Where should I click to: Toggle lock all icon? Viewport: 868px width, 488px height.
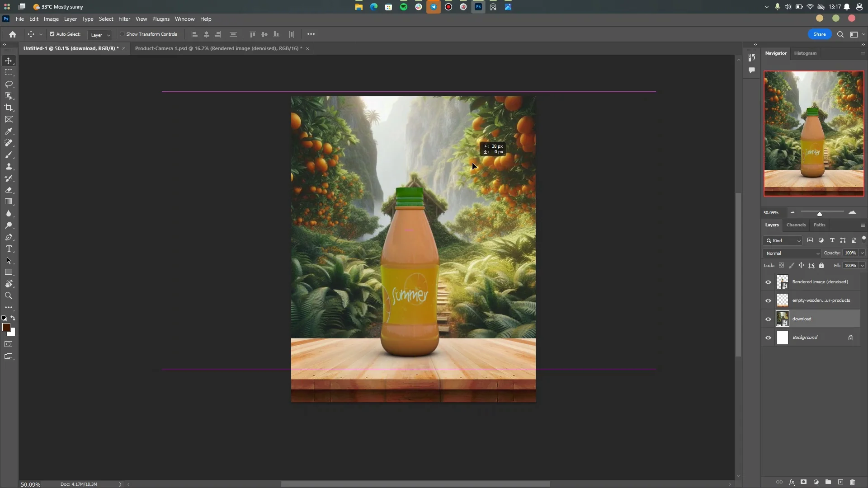pos(821,265)
